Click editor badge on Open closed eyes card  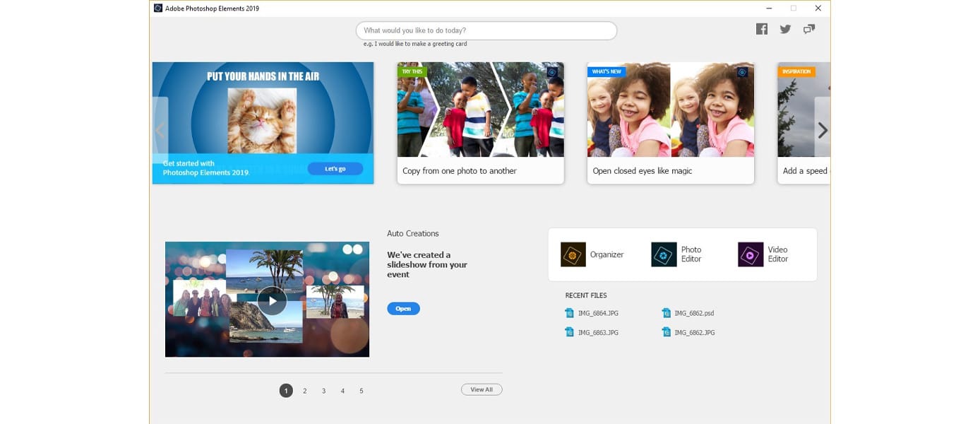[742, 72]
